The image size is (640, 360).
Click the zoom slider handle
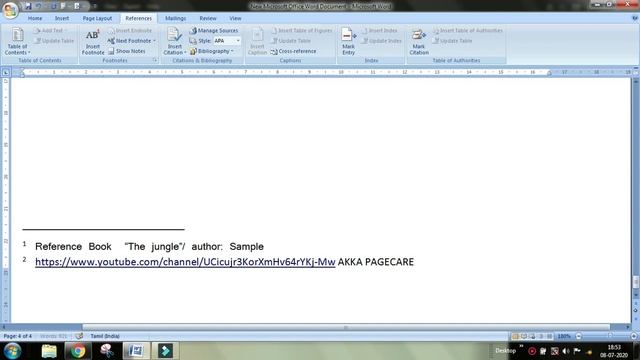pyautogui.click(x=610, y=336)
